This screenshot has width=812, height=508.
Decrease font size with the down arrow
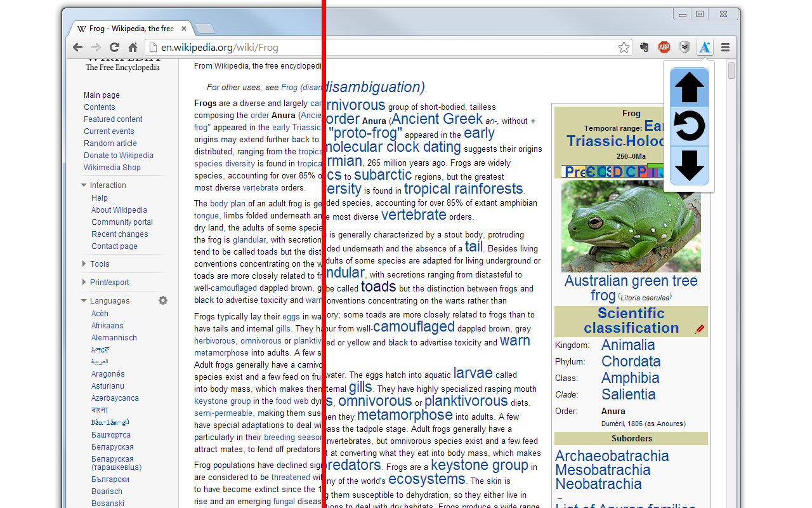pos(689,165)
